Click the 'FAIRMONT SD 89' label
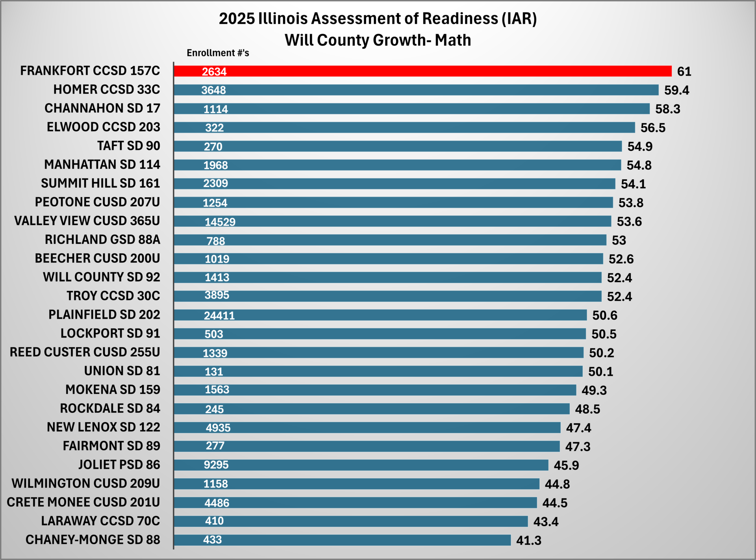The width and height of the screenshot is (756, 560). pos(111,446)
